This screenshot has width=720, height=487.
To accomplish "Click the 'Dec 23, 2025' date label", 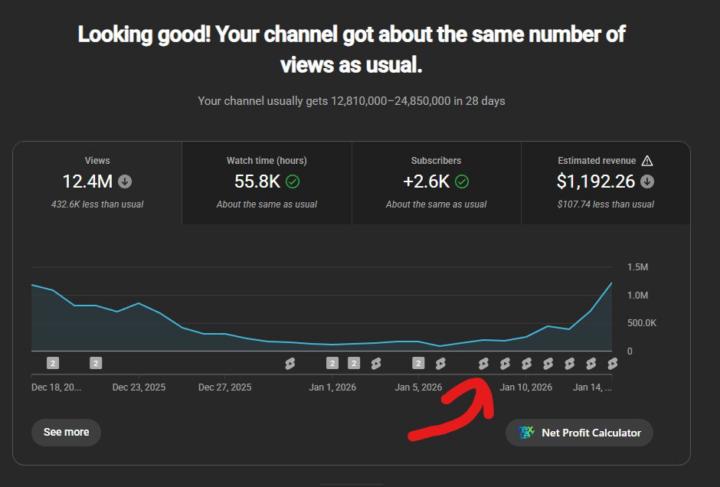I will tap(139, 387).
